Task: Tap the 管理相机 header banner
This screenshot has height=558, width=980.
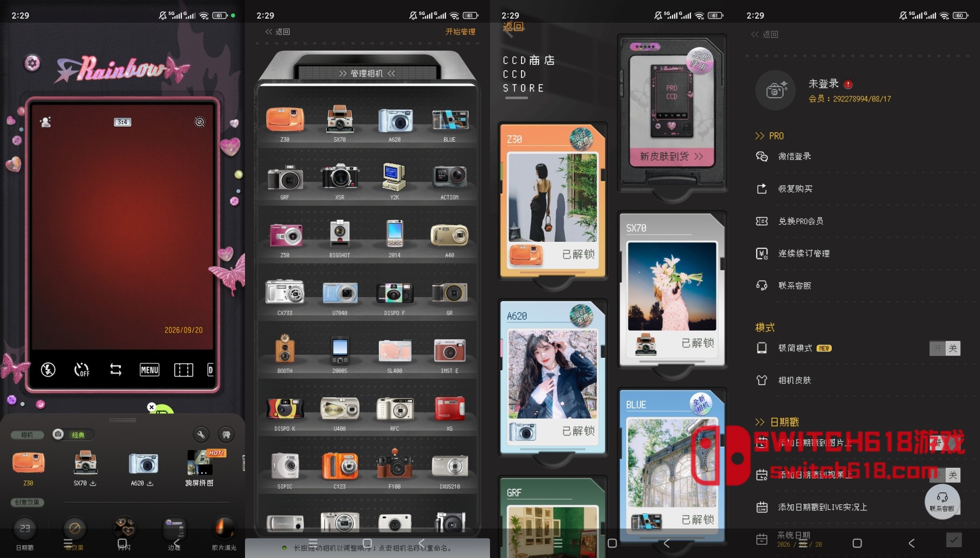Action: click(x=367, y=73)
